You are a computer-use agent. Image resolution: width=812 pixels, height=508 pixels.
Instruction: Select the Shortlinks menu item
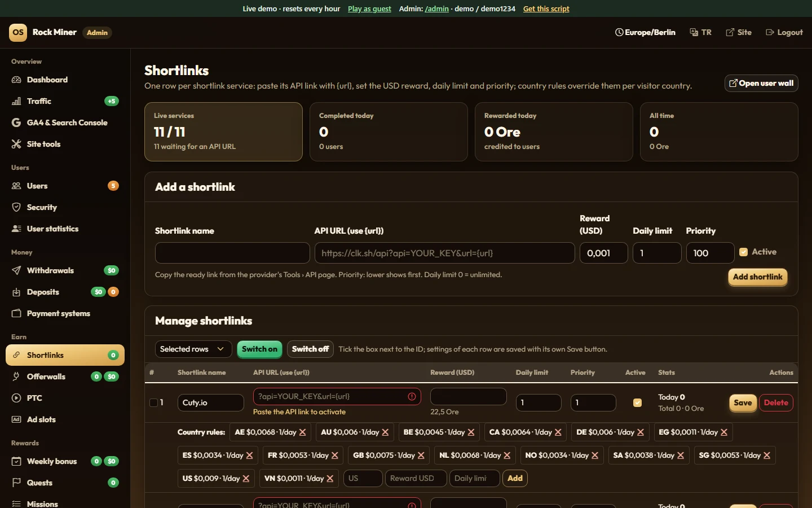click(65, 355)
